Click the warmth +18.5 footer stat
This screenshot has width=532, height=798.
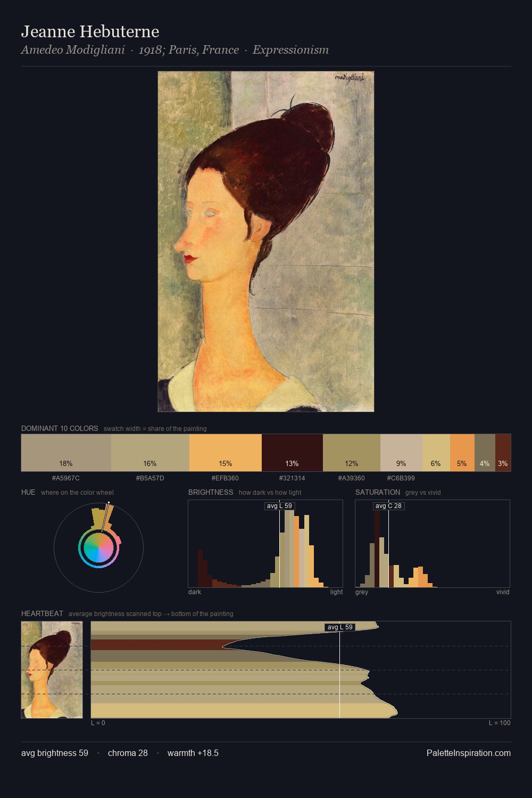coord(193,753)
